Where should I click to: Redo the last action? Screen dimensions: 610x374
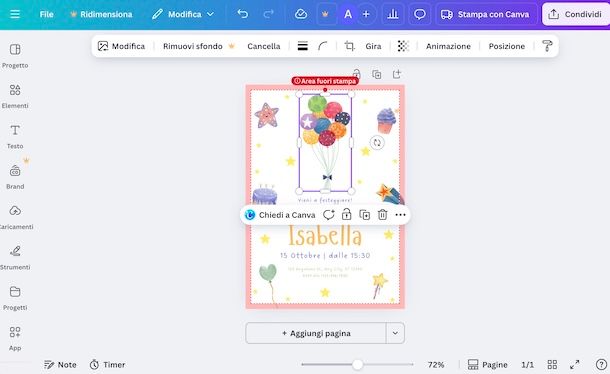pyautogui.click(x=268, y=14)
